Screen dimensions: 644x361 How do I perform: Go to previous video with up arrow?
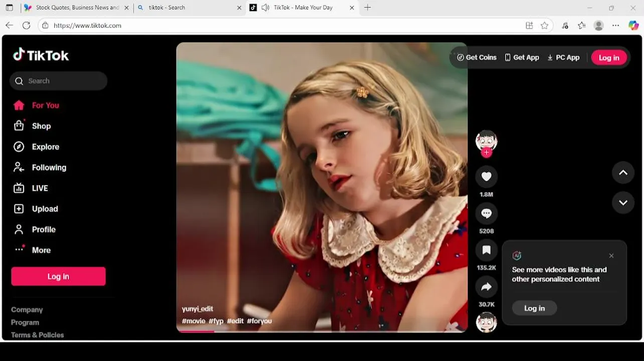(623, 172)
